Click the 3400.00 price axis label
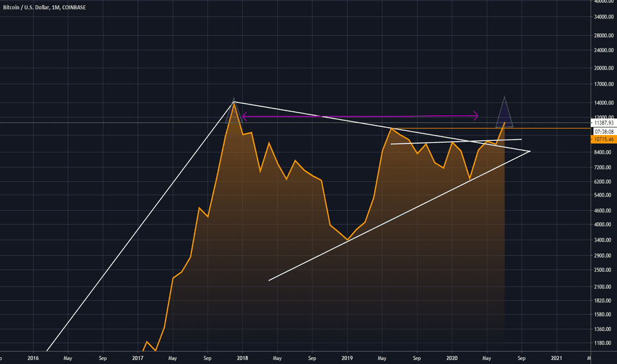The image size is (617, 364). pos(603,240)
